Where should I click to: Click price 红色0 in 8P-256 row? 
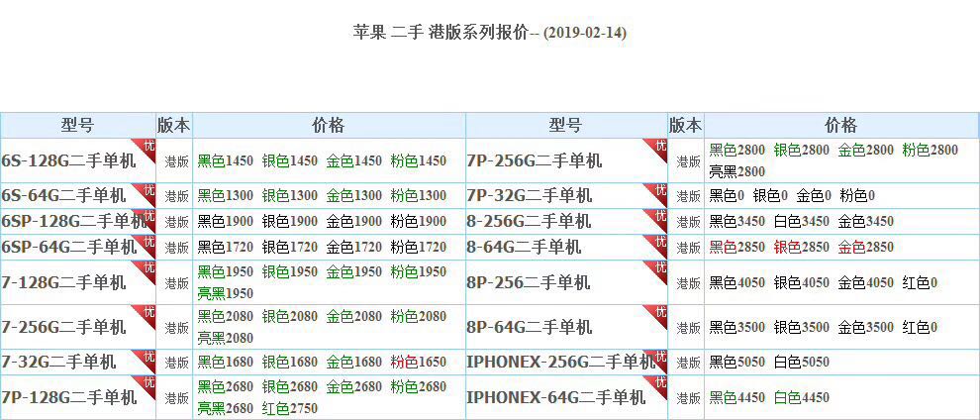[x=920, y=283]
